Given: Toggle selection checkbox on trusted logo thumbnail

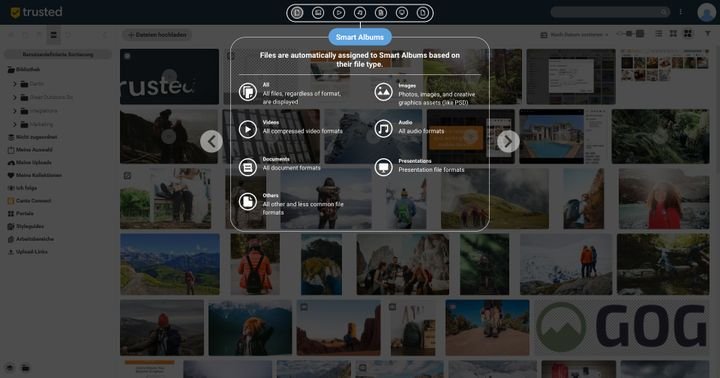Looking at the screenshot, I should coord(127,56).
